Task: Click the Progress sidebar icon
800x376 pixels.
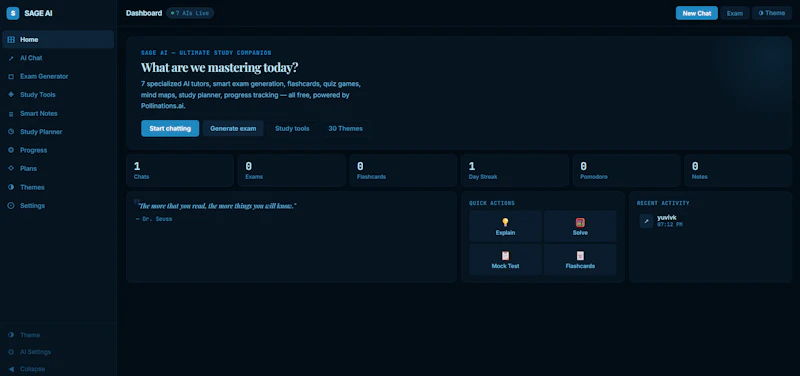Action: point(11,150)
